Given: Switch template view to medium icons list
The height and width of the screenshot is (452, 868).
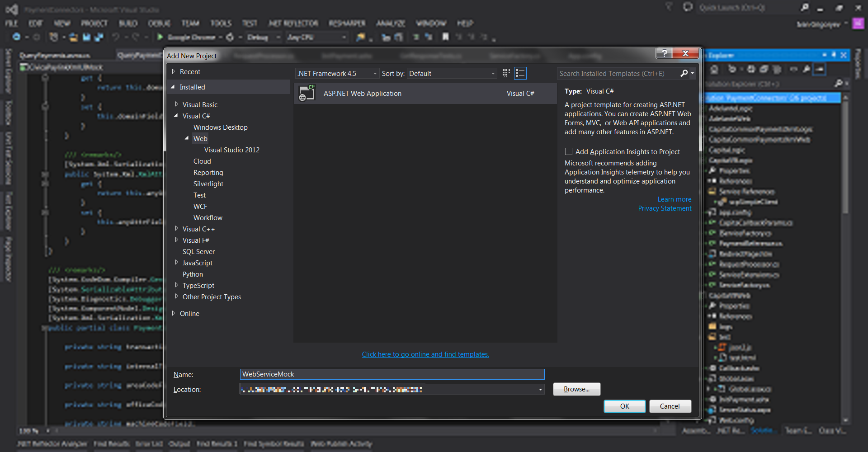Looking at the screenshot, I should (x=520, y=73).
